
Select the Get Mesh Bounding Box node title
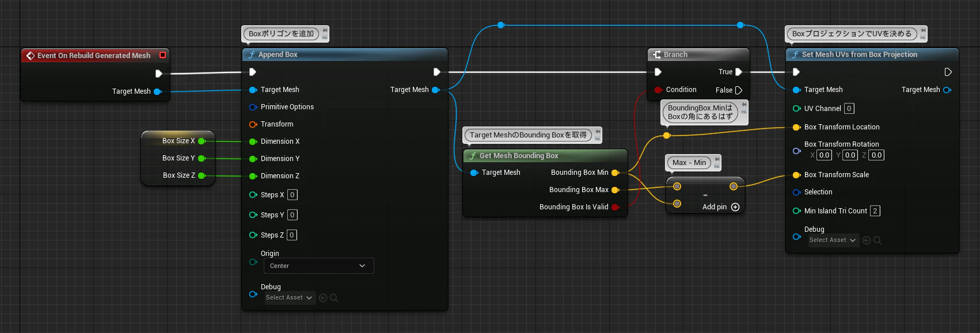519,156
